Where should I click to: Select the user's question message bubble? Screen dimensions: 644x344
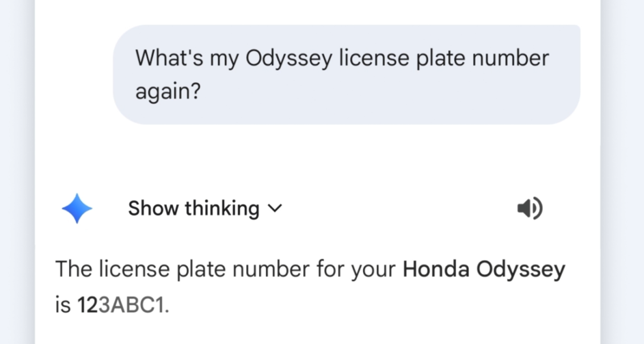coord(346,75)
